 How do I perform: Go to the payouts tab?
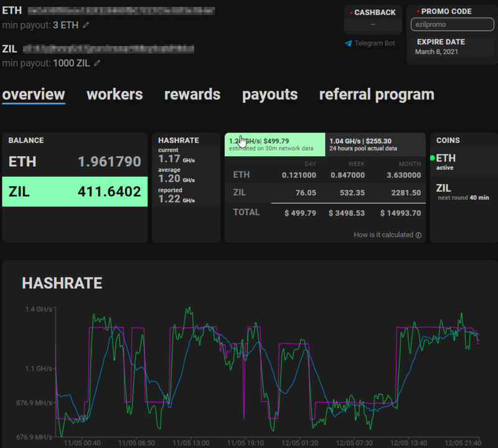click(x=270, y=95)
